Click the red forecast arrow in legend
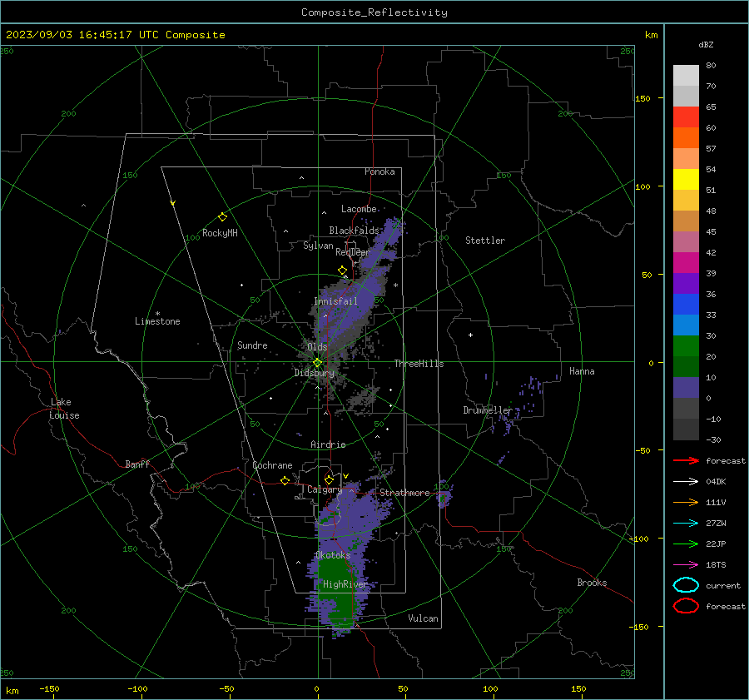 (x=686, y=460)
